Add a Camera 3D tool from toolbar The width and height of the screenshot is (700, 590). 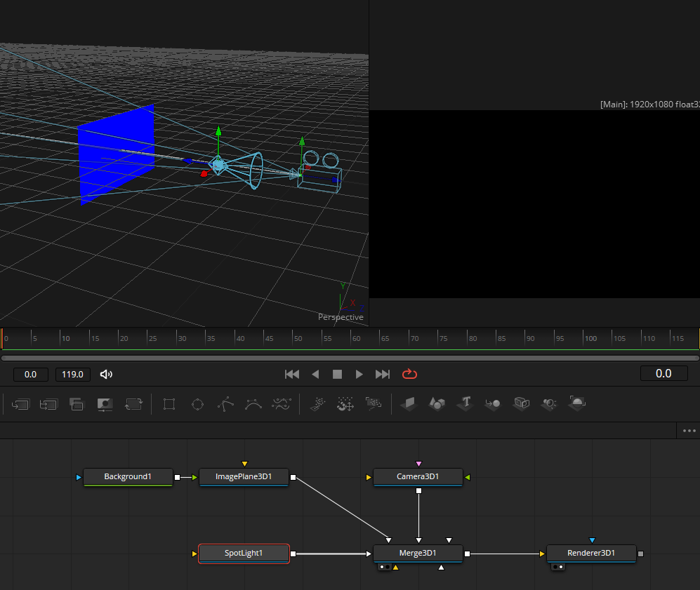point(521,404)
